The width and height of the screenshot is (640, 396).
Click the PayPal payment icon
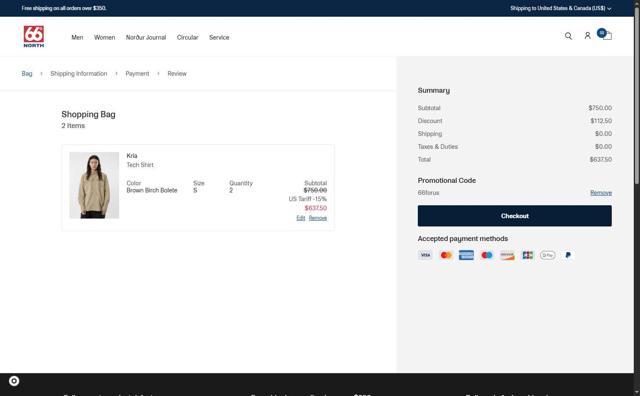(568, 255)
